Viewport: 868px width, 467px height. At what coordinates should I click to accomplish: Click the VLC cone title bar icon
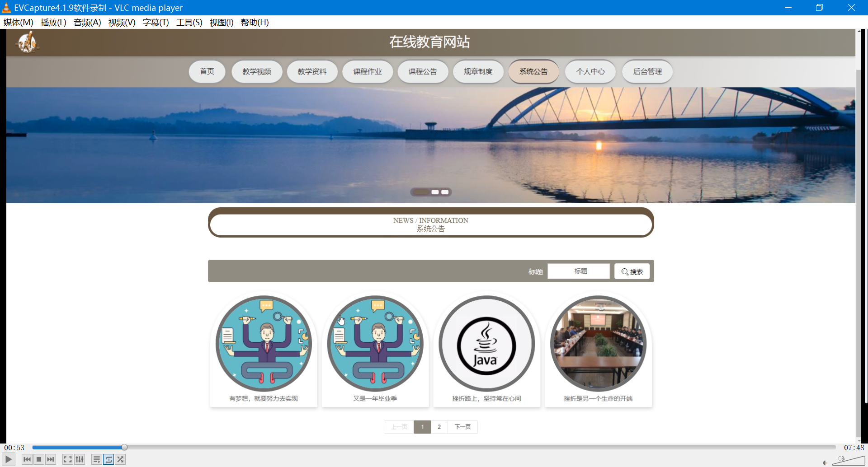coord(6,8)
